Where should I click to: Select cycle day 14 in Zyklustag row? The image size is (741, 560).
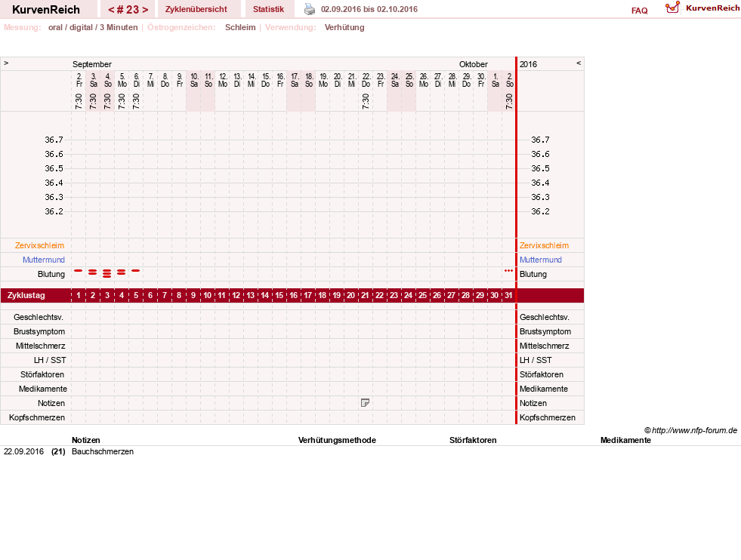pos(264,295)
